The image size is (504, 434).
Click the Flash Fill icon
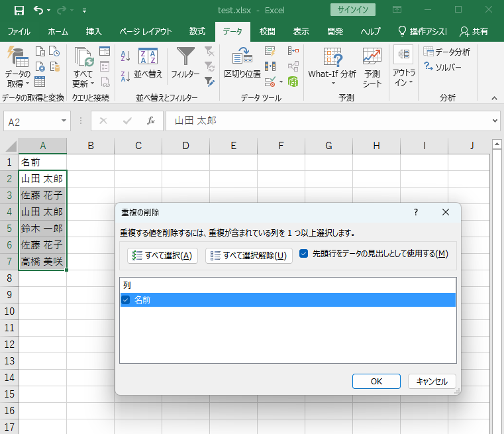(270, 51)
